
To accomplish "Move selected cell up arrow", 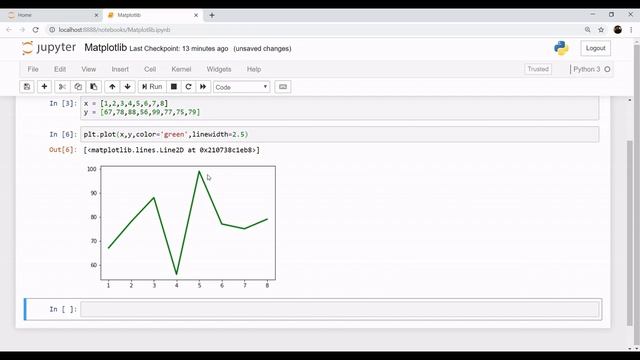I will 112,87.
